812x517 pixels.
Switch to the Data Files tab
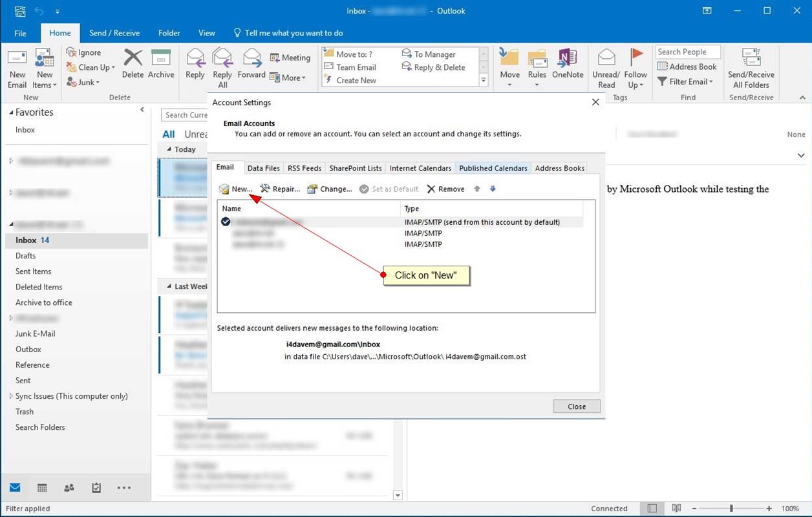(263, 168)
